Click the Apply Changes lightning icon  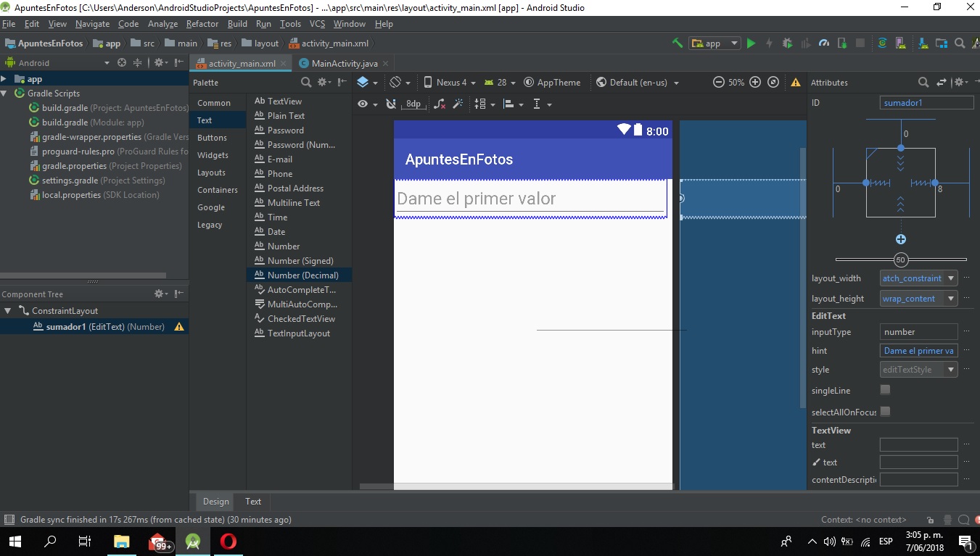pos(770,43)
